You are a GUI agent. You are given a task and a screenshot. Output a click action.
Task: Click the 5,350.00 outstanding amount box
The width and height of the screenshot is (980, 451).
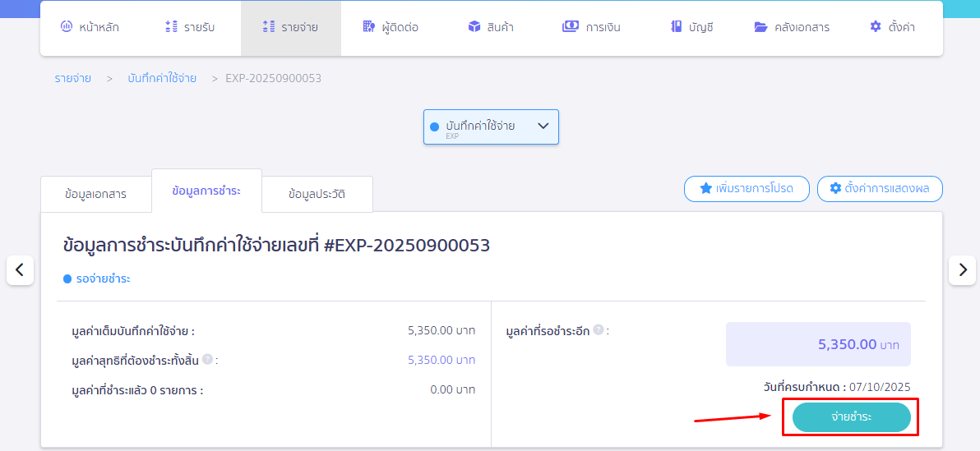point(818,344)
